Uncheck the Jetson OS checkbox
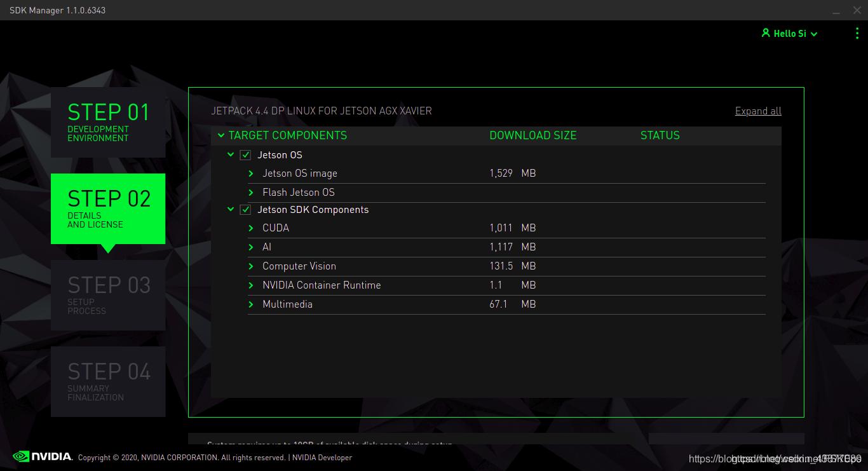Viewport: 868px width, 471px height. (x=245, y=155)
